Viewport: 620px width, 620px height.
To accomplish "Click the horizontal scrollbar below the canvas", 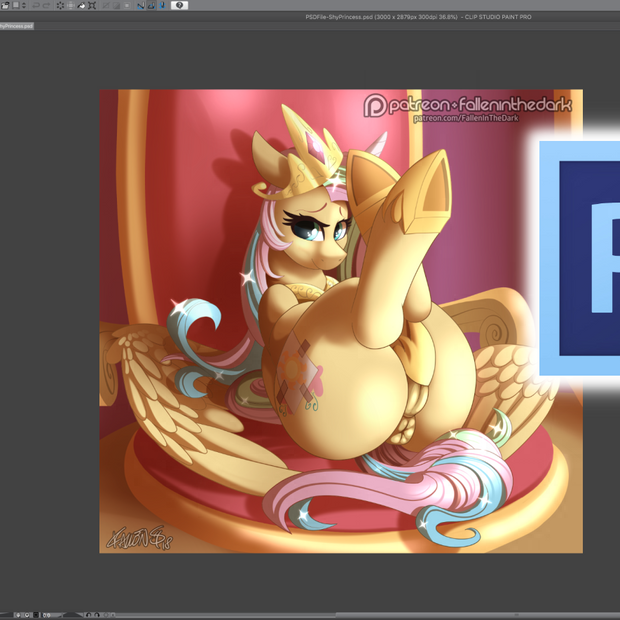I will (x=368, y=615).
